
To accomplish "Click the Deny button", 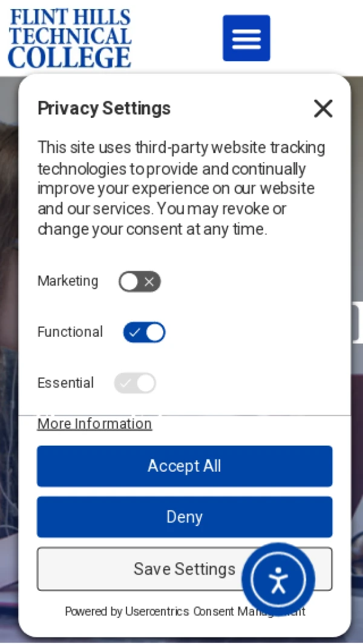I will point(185,517).
